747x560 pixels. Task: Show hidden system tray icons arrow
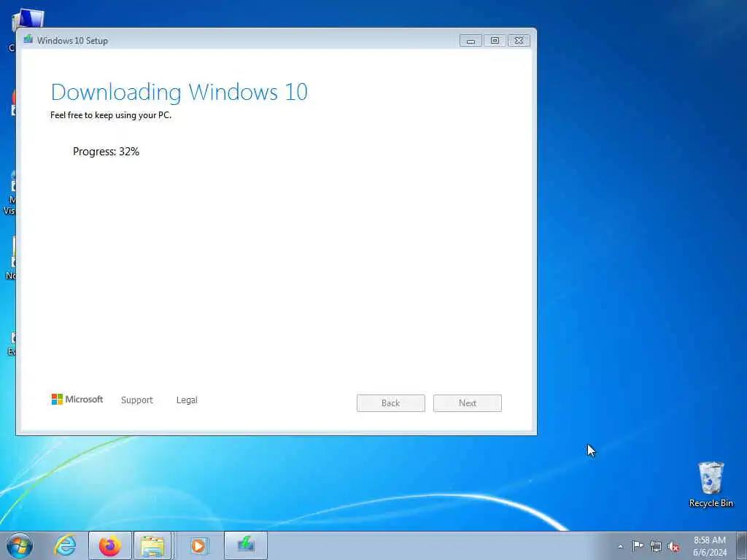coord(620,546)
